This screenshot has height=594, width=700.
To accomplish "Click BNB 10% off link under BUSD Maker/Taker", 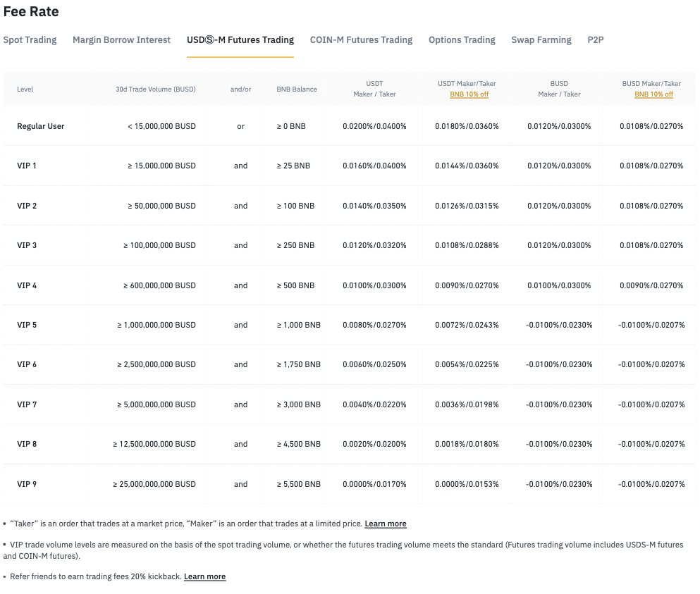I will coord(653,94).
